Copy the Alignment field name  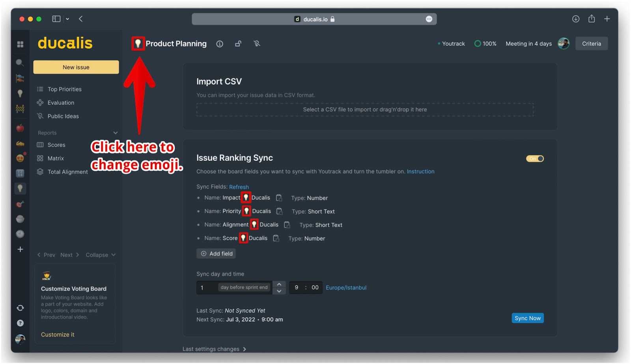(287, 224)
